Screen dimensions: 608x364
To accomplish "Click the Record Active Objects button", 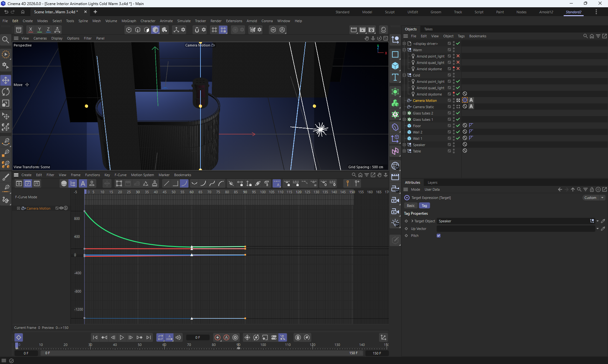I will click(x=218, y=337).
